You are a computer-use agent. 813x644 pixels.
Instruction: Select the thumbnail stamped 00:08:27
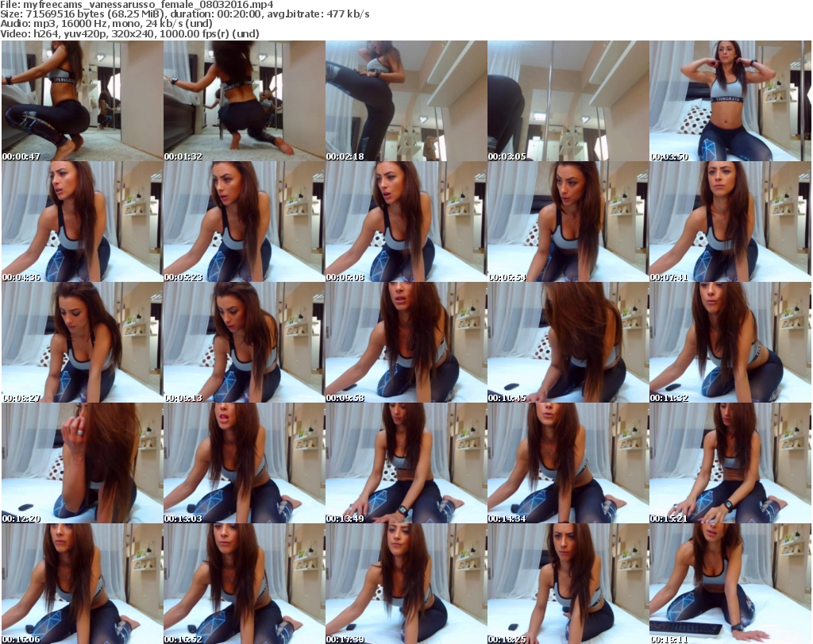(x=82, y=342)
